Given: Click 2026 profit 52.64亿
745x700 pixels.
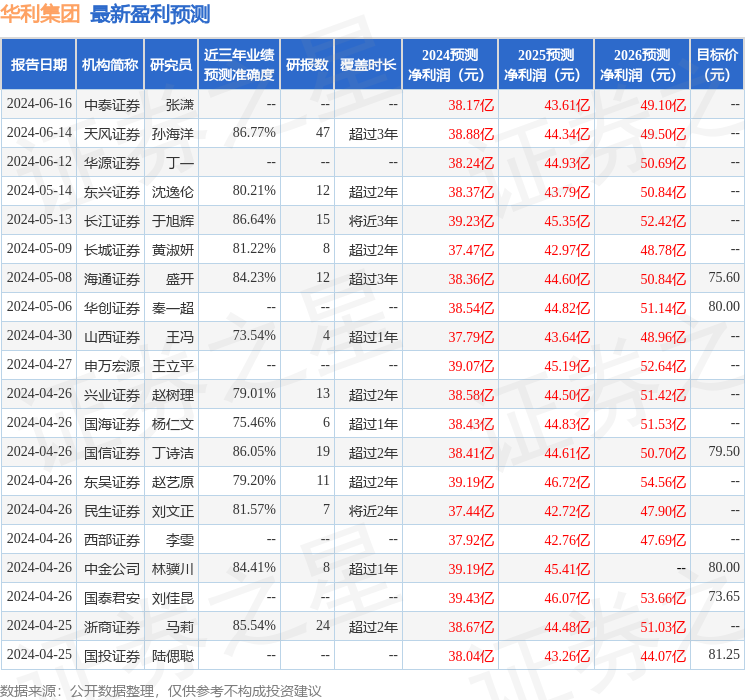Looking at the screenshot, I should coord(663,366).
